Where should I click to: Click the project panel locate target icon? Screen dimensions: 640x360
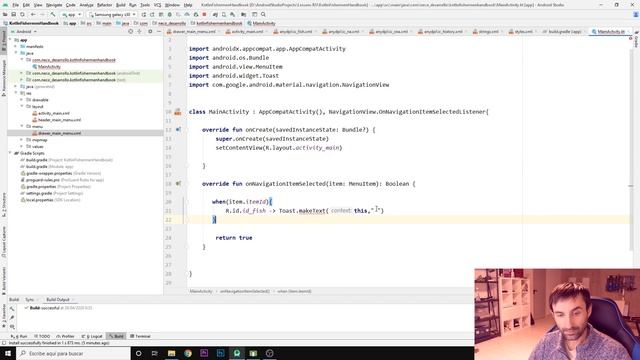click(x=131, y=31)
